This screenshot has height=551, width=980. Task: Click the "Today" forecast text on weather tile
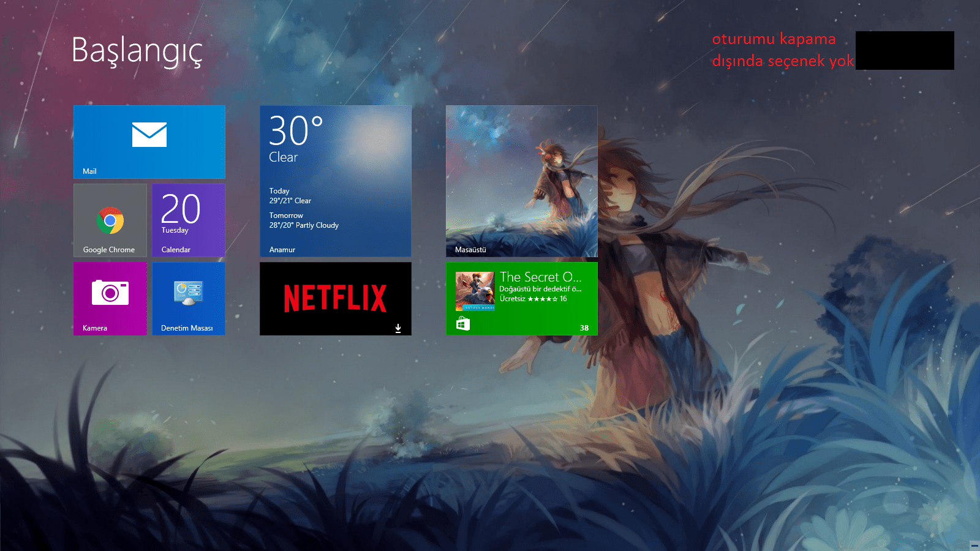pyautogui.click(x=279, y=191)
